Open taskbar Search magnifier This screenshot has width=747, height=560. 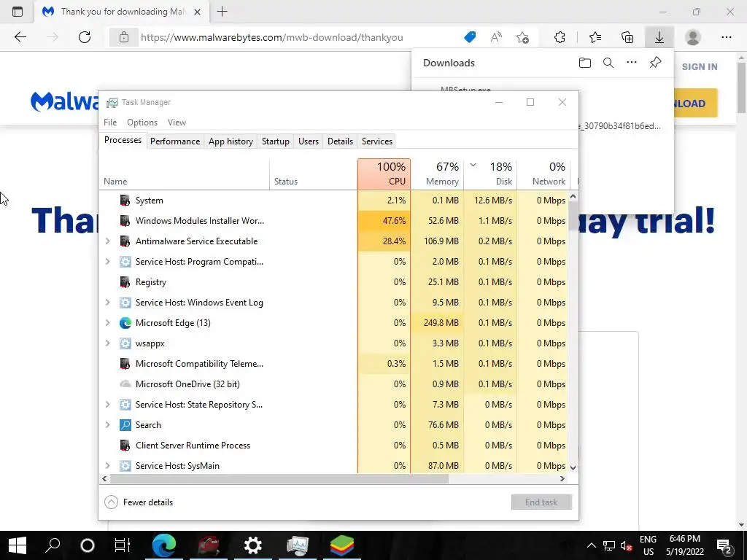[53, 545]
